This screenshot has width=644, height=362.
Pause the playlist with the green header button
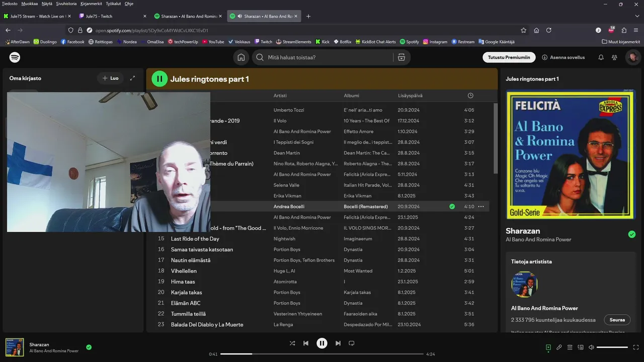coord(159,78)
